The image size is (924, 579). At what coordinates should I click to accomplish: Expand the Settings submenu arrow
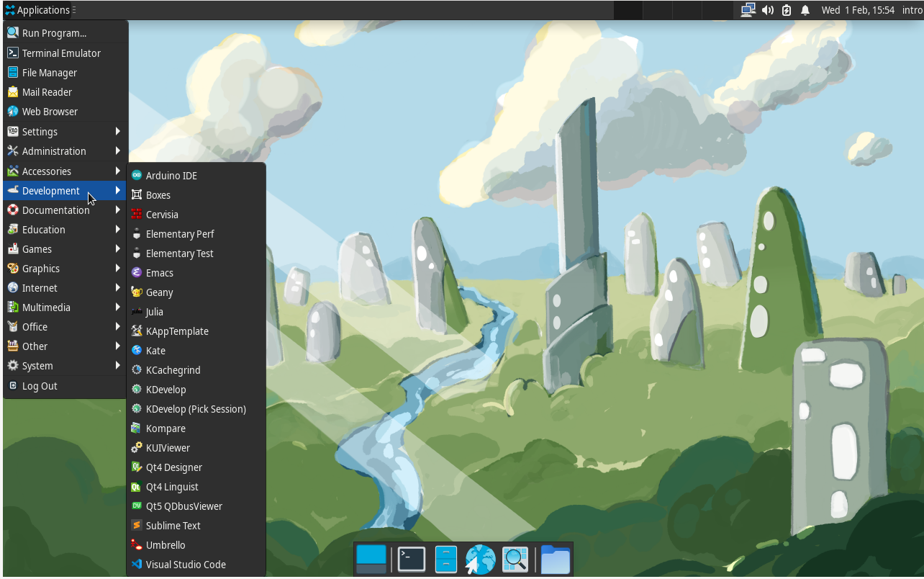click(117, 131)
